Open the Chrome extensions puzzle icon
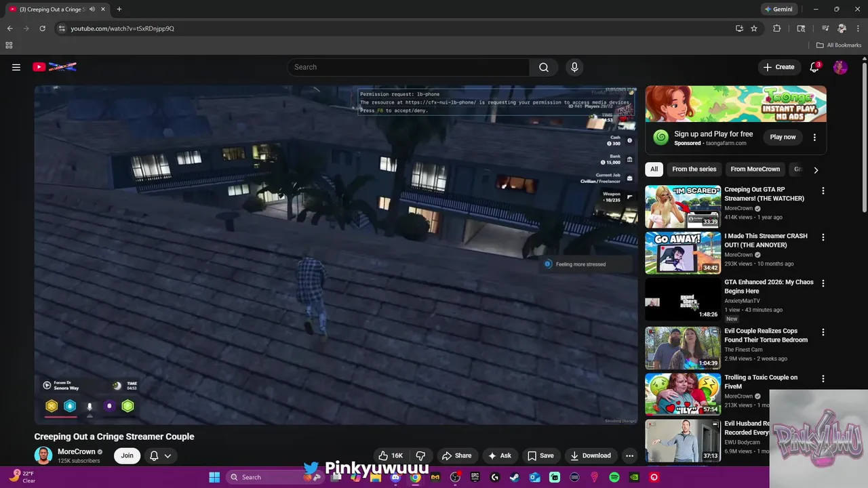Screen dimensions: 868x488 click(x=777, y=28)
